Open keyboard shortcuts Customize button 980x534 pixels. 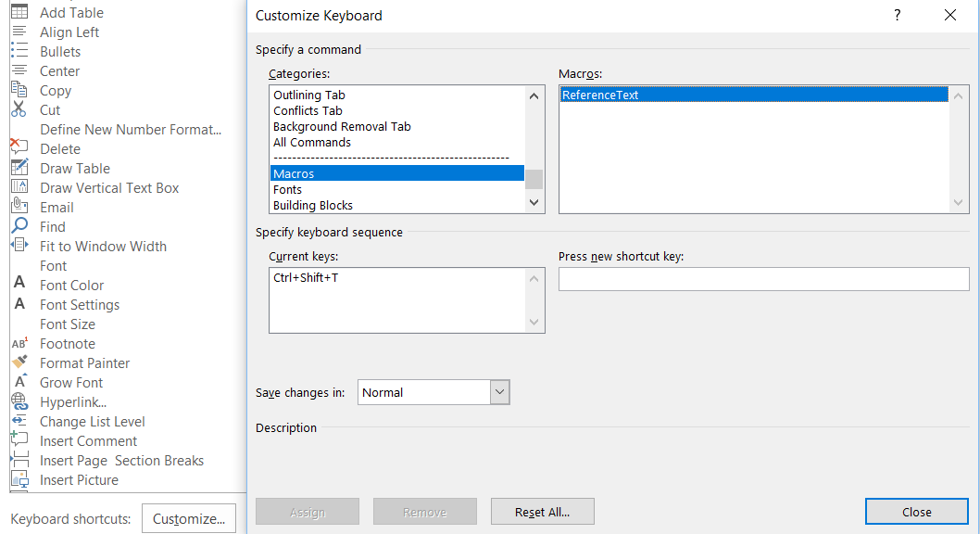tap(189, 519)
